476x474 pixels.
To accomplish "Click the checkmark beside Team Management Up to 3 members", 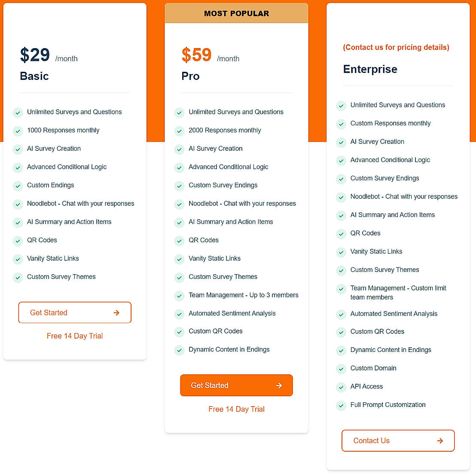I will point(179,296).
